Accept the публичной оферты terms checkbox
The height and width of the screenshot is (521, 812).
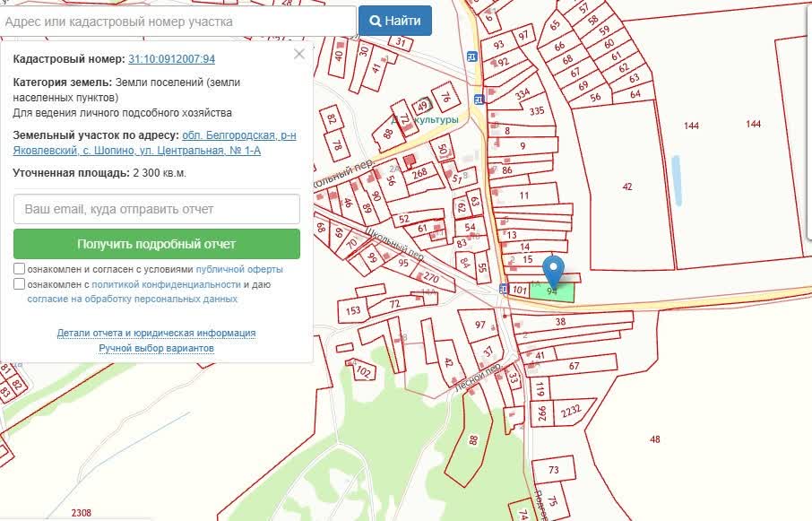tap(20, 269)
